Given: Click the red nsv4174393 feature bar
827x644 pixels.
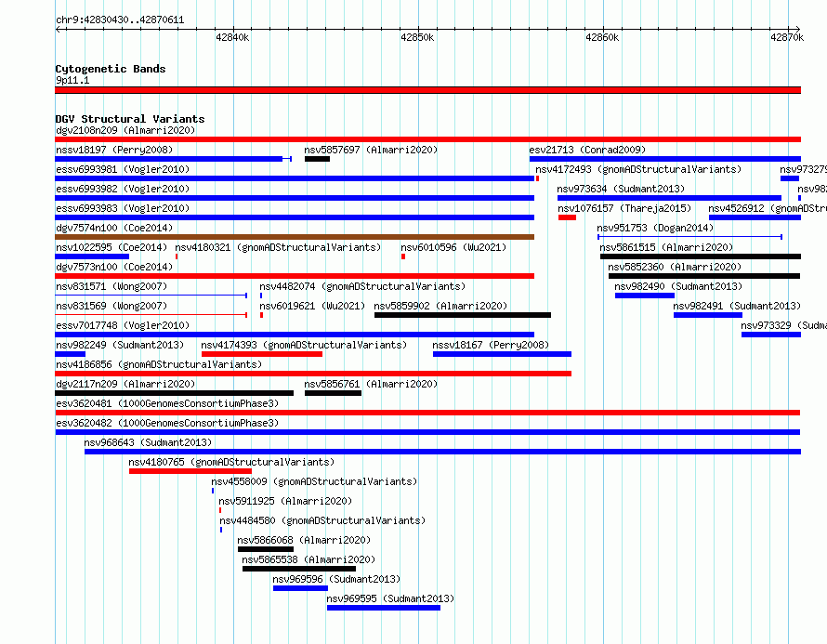Looking at the screenshot, I should 262,354.
